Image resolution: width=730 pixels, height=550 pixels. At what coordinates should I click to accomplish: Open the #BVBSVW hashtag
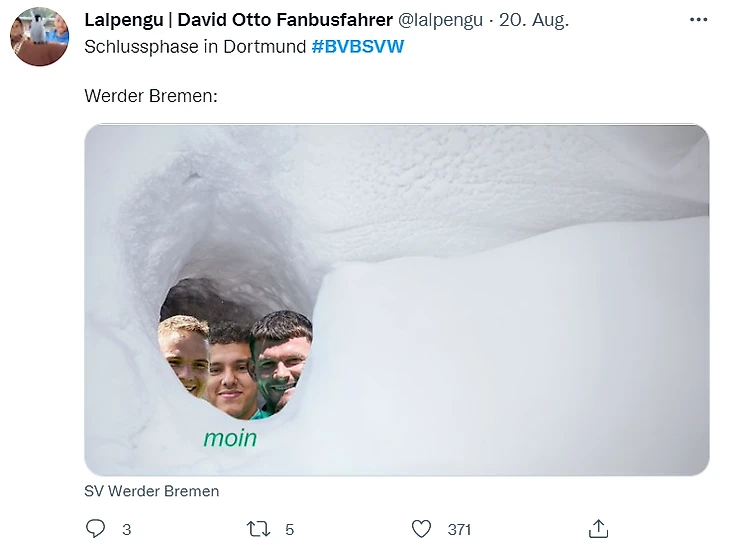pyautogui.click(x=358, y=47)
